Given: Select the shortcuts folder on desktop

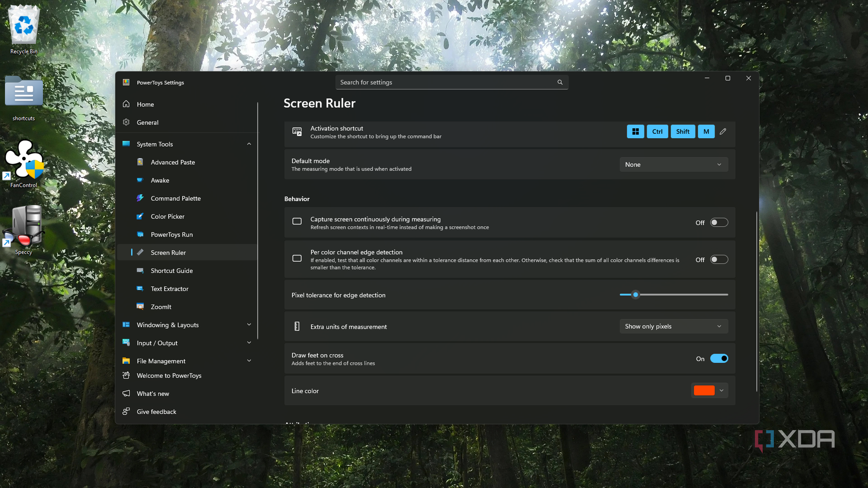Looking at the screenshot, I should pos(24,98).
